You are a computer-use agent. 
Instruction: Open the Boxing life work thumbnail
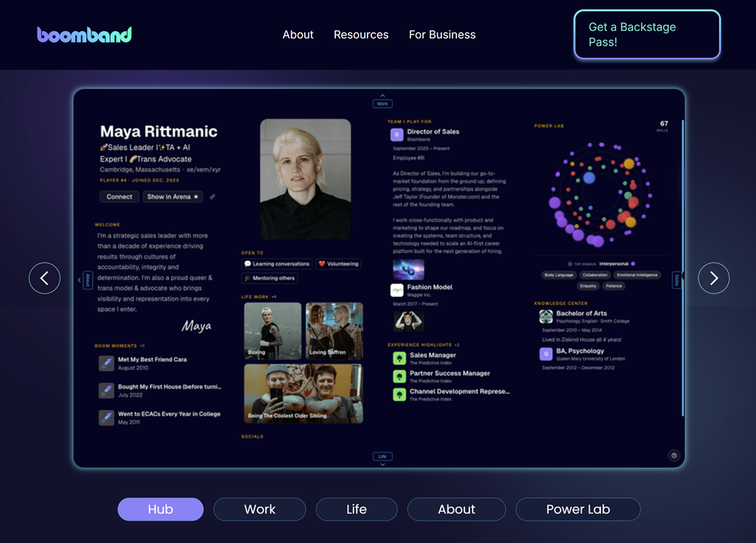pyautogui.click(x=272, y=331)
